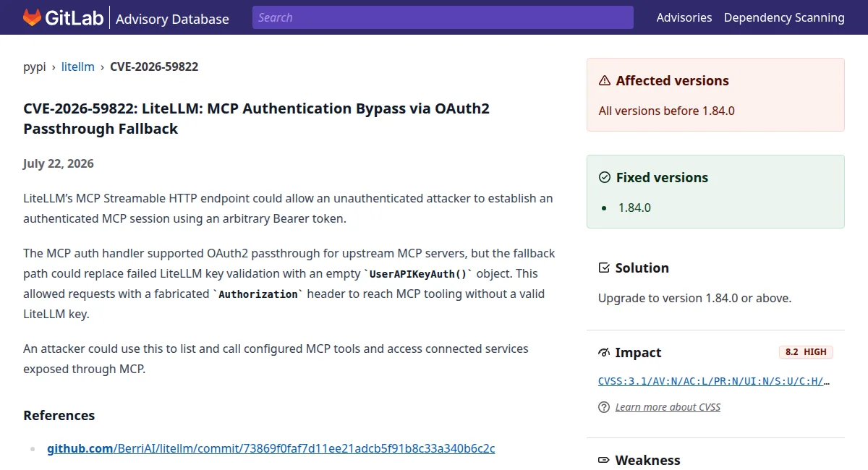
Task: Click 'Upgrade to version 1.84.0 or above' text
Action: (694, 298)
